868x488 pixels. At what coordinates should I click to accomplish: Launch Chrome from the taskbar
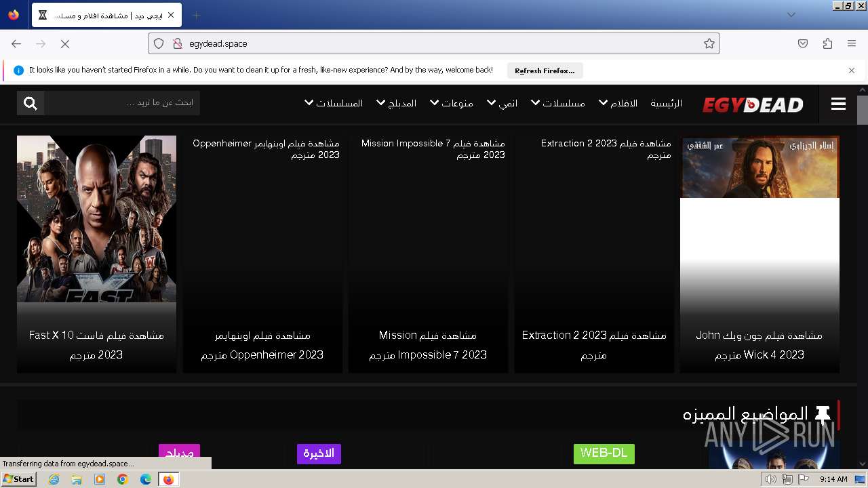[x=123, y=479]
